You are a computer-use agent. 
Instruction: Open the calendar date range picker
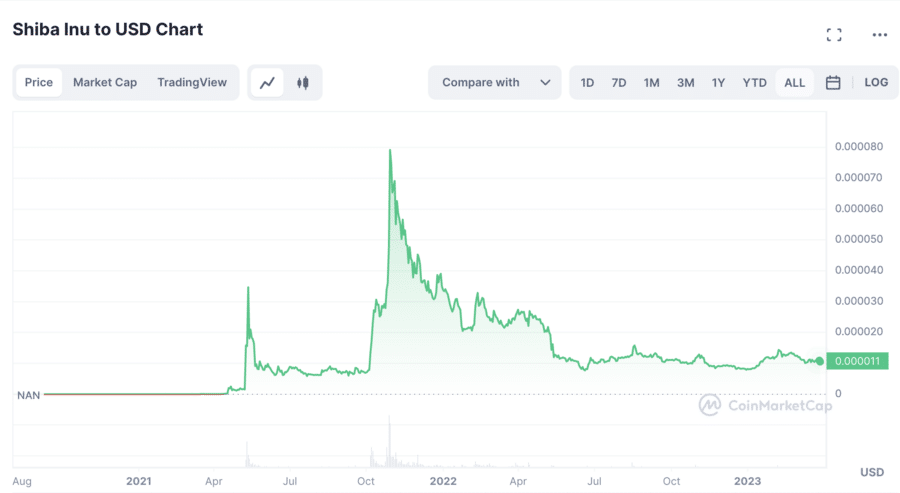coord(833,83)
